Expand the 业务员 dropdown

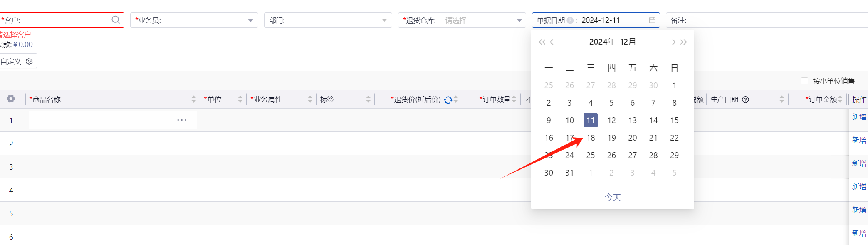tap(250, 20)
